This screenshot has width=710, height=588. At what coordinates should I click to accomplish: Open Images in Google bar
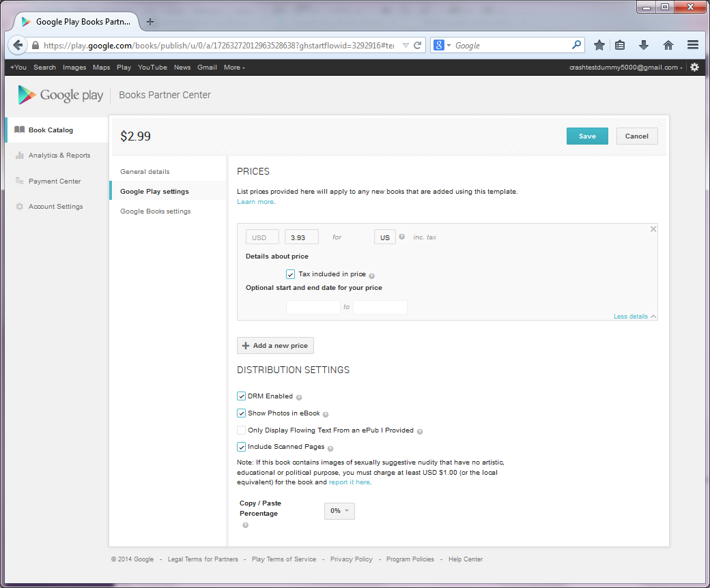pyautogui.click(x=74, y=68)
